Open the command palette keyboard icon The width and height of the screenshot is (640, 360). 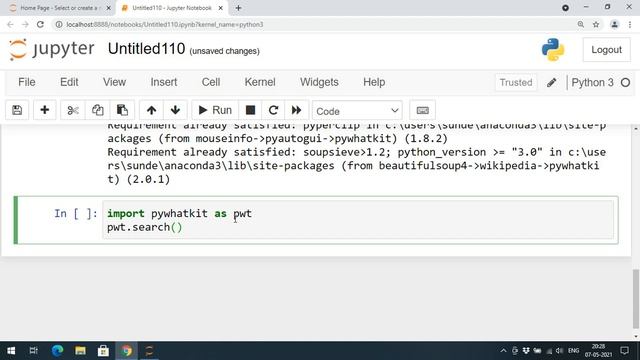[x=422, y=110]
